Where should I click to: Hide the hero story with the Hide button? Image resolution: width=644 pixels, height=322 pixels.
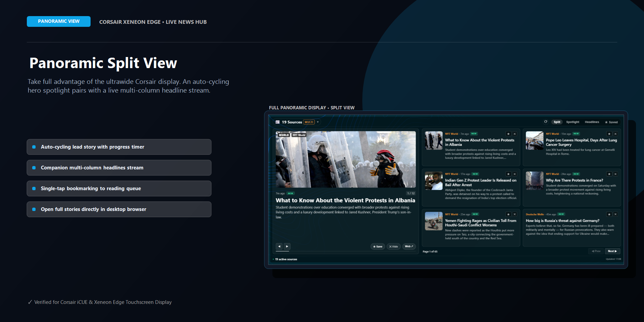click(x=394, y=247)
